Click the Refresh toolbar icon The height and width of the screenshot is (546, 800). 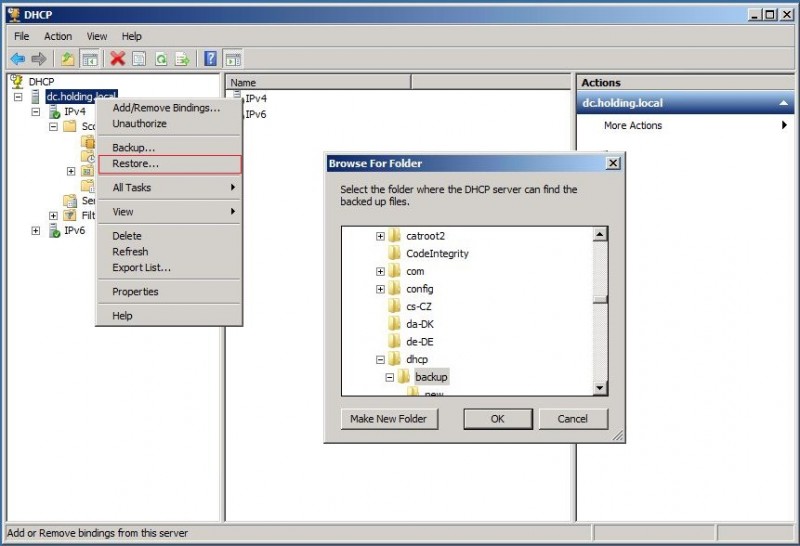point(161,59)
